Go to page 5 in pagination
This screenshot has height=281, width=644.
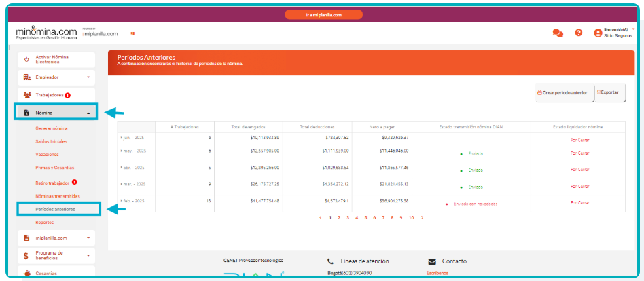tap(365, 218)
